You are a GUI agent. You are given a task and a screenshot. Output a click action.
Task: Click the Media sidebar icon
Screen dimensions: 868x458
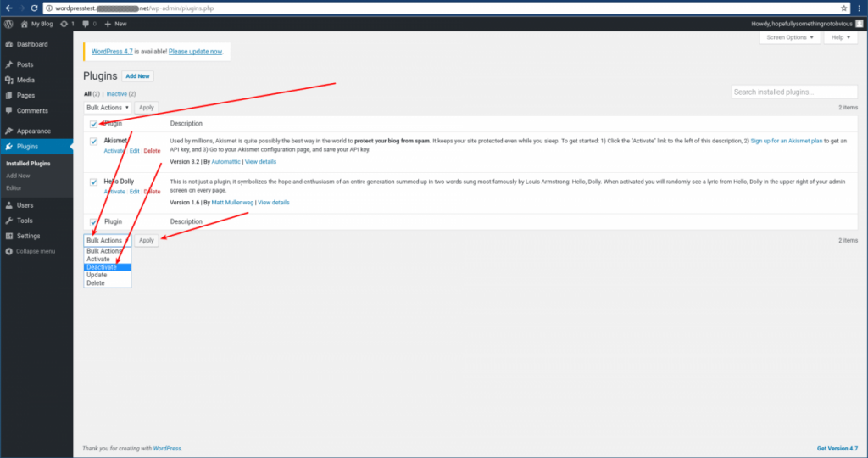(x=8, y=81)
